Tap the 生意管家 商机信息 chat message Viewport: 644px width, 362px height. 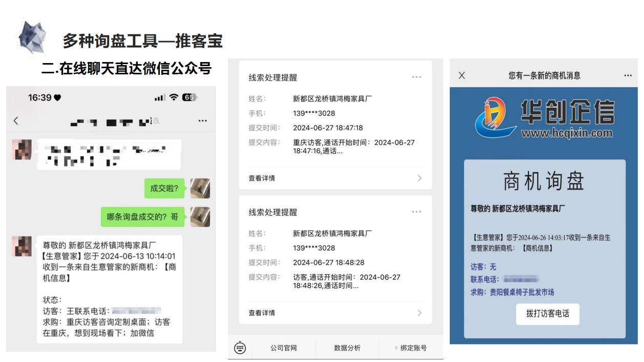109,289
